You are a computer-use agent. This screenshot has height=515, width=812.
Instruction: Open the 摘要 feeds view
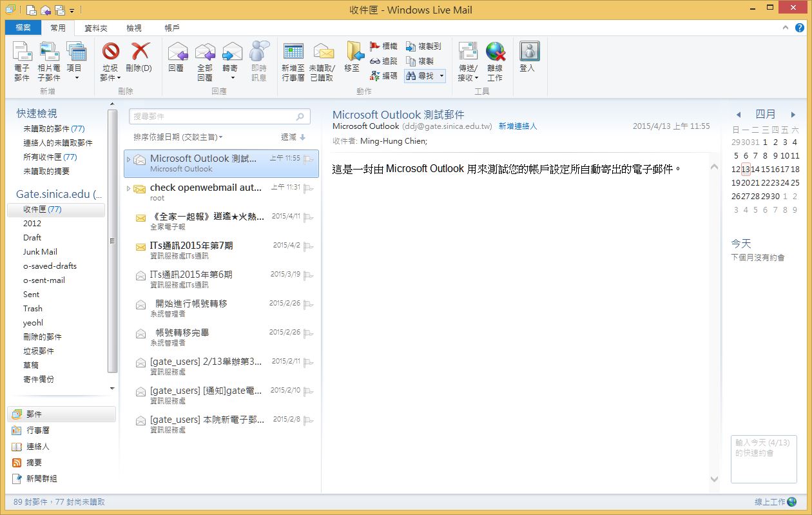[28, 462]
